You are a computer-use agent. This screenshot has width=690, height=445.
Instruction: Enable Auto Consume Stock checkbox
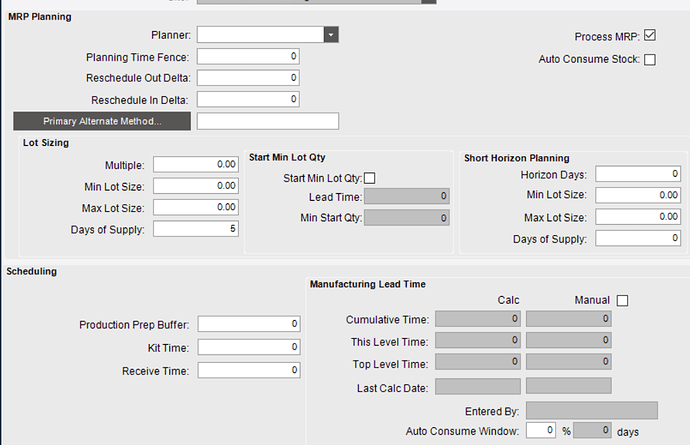[650, 59]
